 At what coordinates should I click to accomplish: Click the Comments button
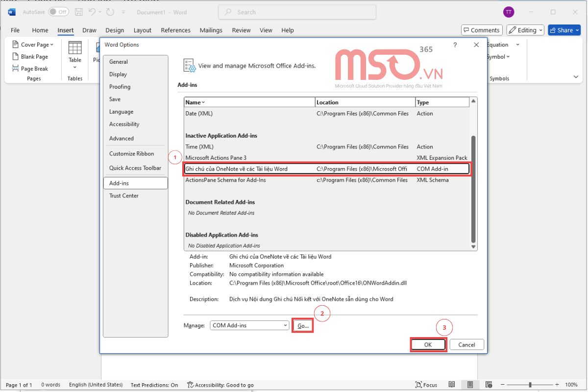(482, 30)
